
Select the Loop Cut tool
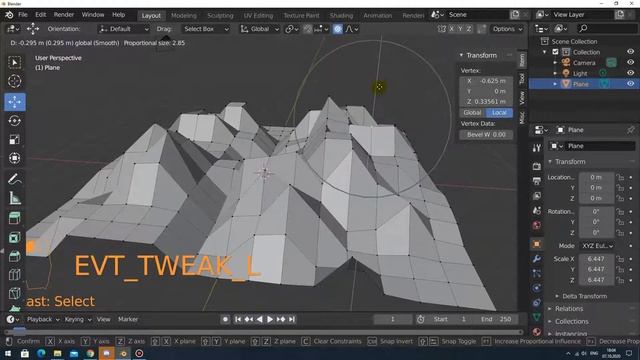pos(15,275)
